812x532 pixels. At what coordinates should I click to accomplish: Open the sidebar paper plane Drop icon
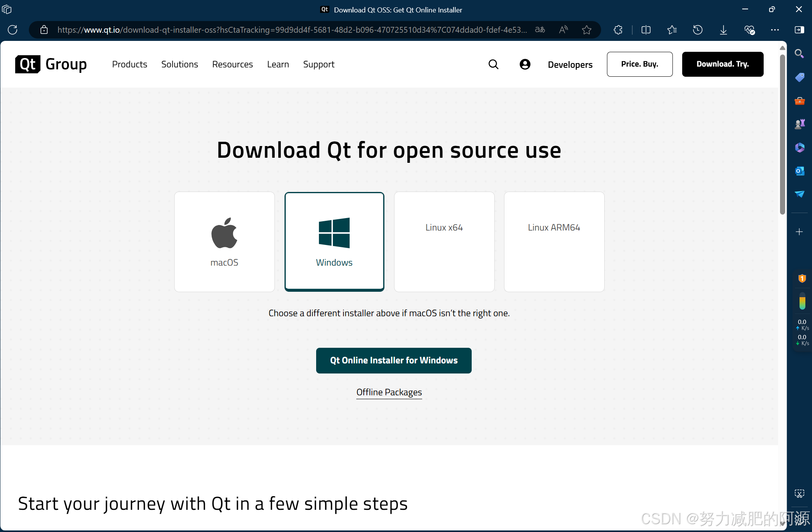click(799, 194)
